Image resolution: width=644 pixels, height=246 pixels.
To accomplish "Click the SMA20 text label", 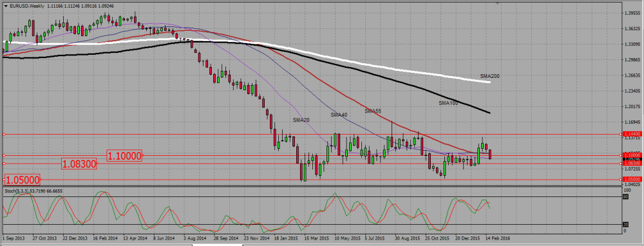I will pyautogui.click(x=301, y=120).
